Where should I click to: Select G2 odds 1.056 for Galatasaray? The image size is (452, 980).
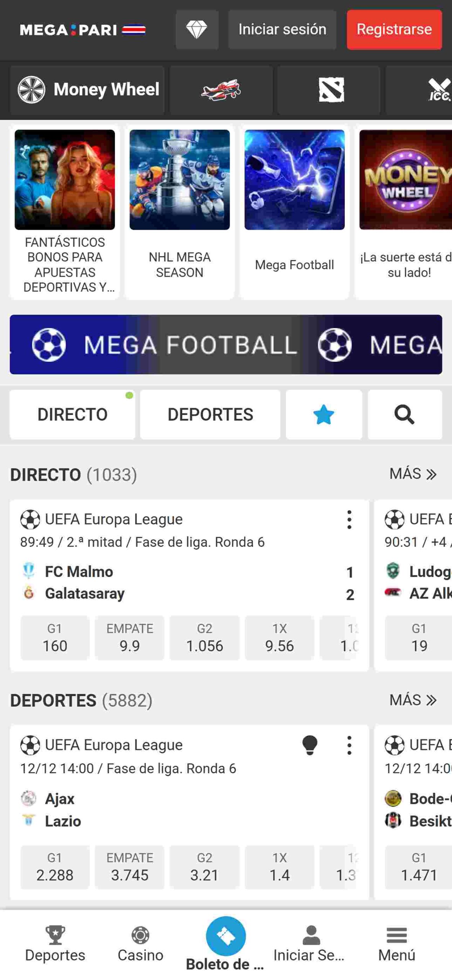tap(204, 638)
